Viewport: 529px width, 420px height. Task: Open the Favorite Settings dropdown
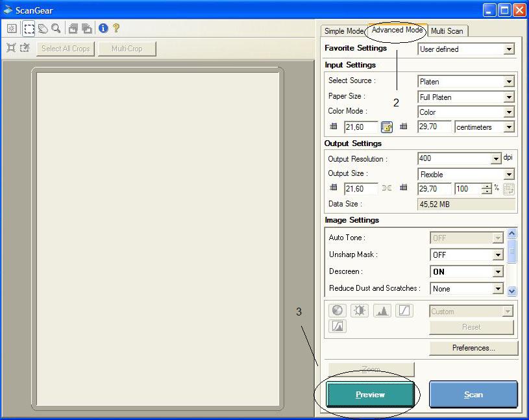click(466, 49)
